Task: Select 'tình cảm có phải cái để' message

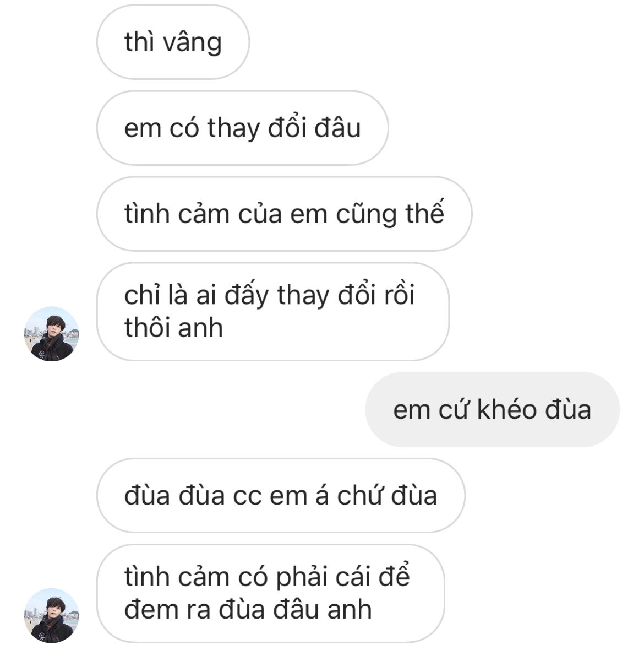Action: point(270,593)
